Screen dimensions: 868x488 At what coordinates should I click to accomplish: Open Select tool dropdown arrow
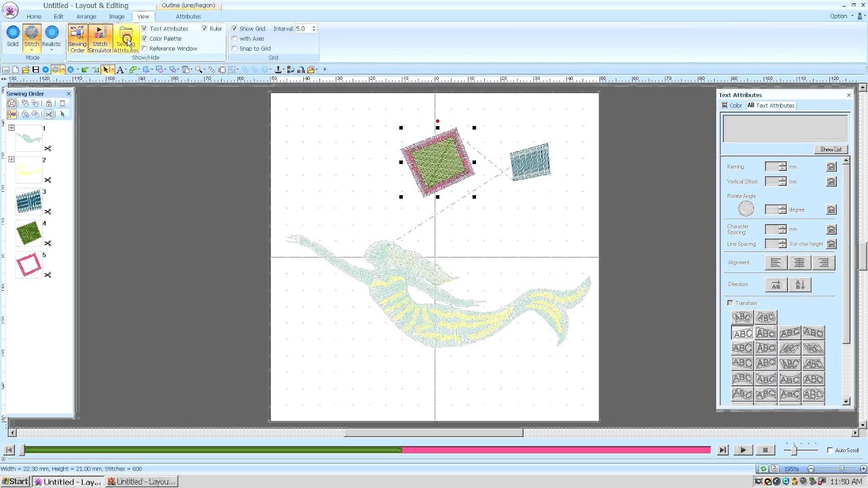113,69
